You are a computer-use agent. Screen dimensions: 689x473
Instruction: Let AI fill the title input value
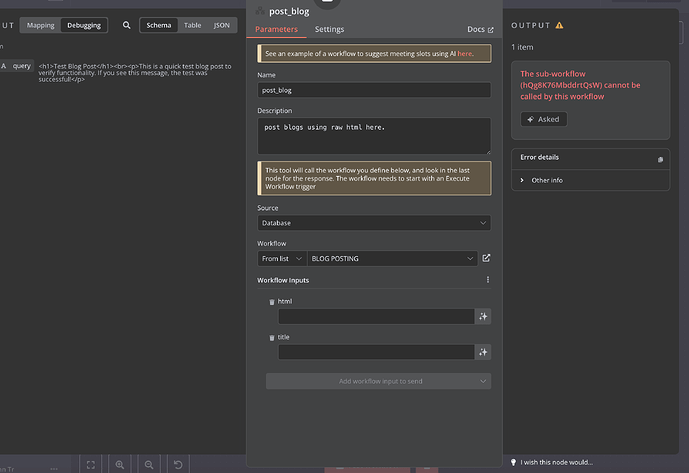483,352
